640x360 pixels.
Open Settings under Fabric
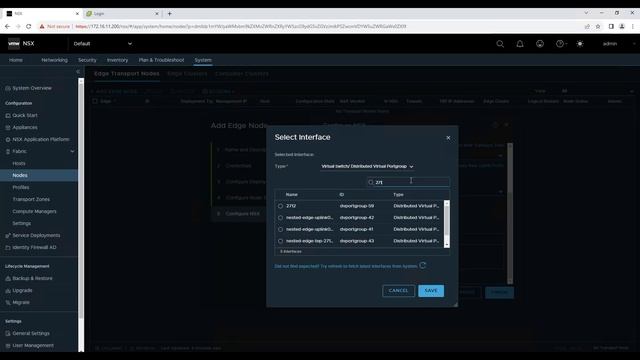pyautogui.click(x=21, y=223)
